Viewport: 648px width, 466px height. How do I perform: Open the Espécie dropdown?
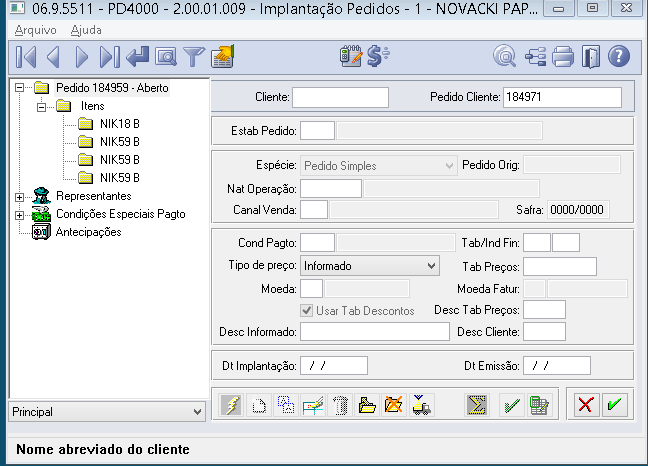pos(449,166)
